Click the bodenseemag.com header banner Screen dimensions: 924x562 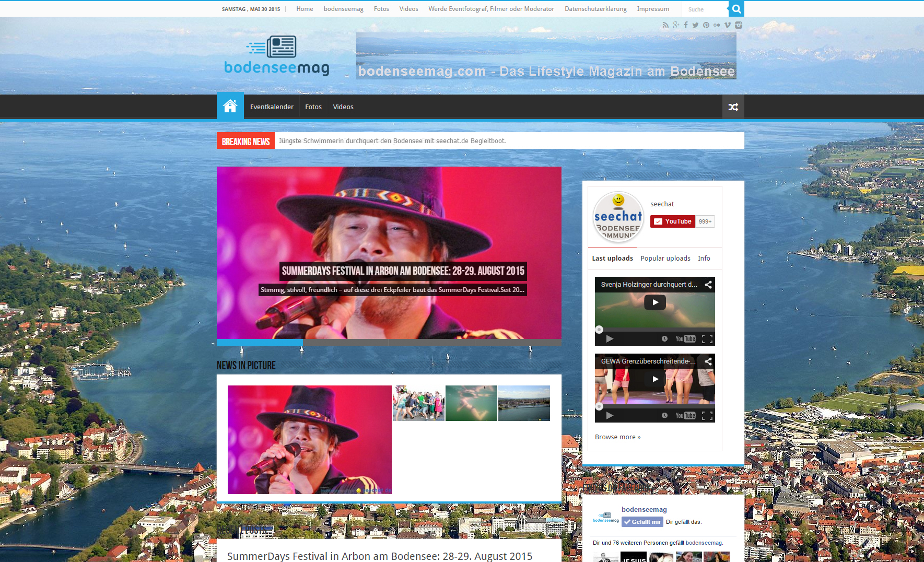tap(546, 56)
